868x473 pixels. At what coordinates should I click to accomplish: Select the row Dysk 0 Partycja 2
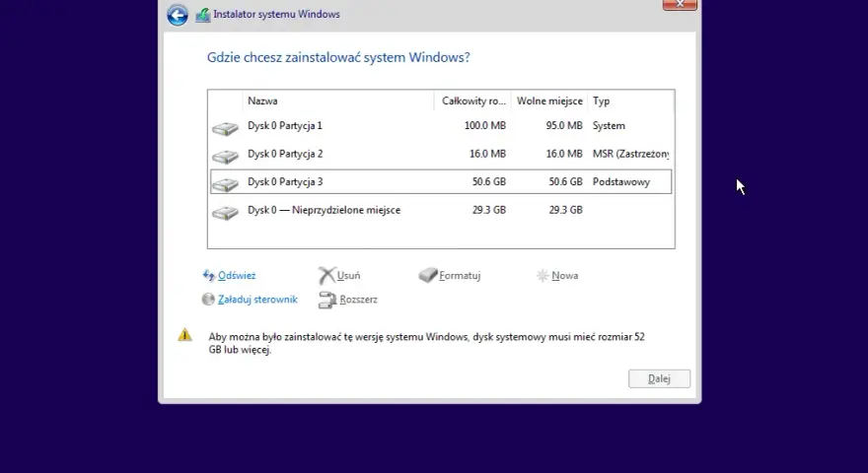pos(441,154)
